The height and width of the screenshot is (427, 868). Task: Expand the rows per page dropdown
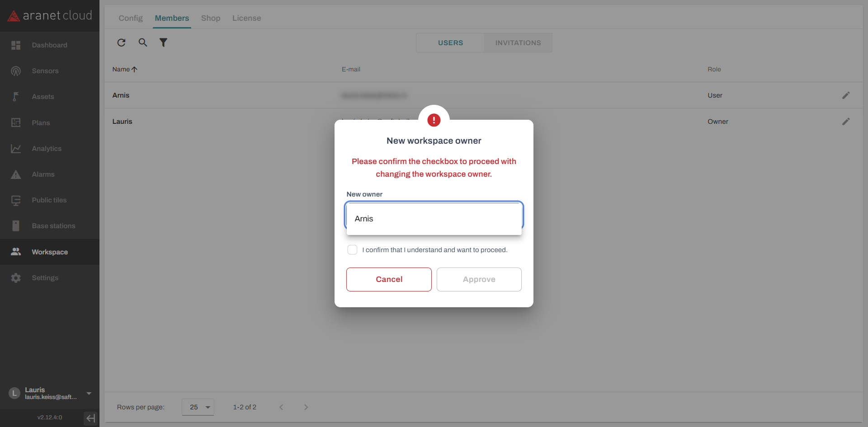198,407
